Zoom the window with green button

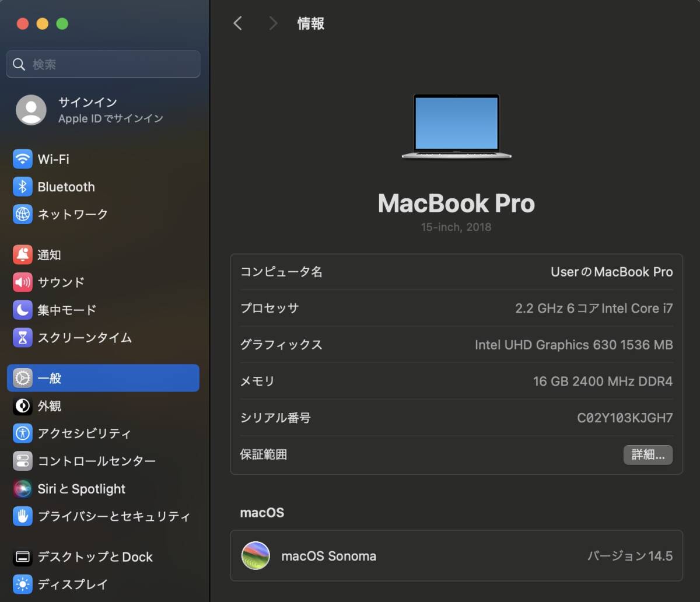tap(62, 23)
